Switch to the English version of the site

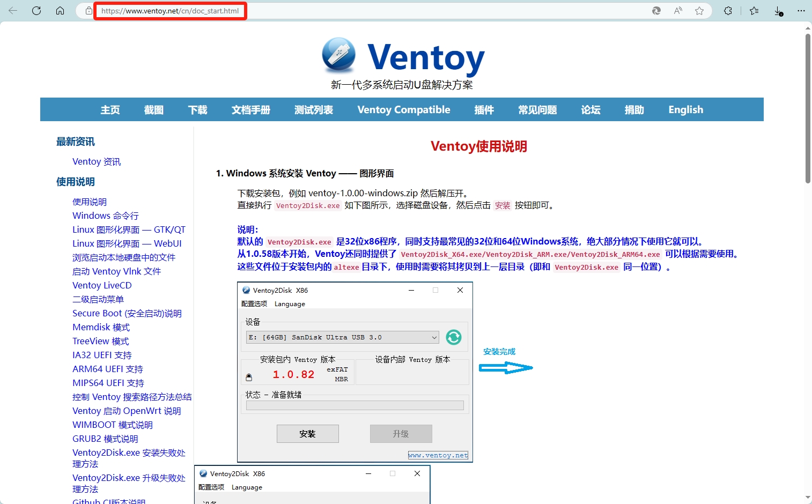tap(685, 109)
